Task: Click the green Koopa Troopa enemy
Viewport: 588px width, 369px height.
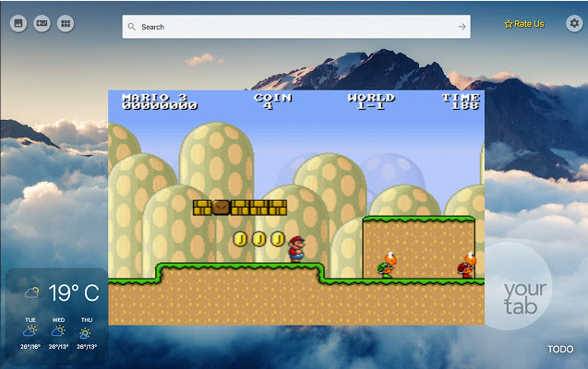Action: click(x=387, y=265)
